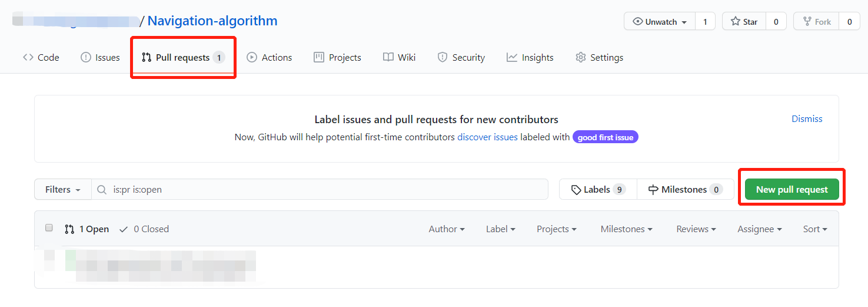Click the Actions play icon
This screenshot has height=307, width=868.
pos(252,57)
